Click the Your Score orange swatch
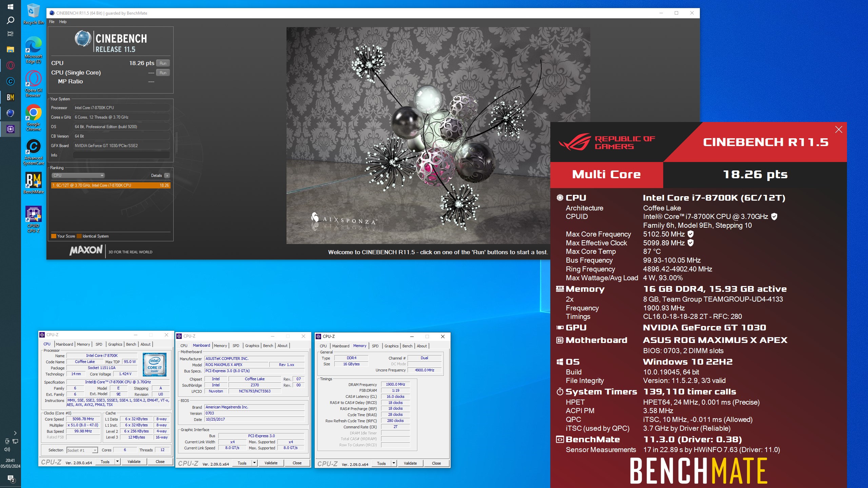This screenshot has width=868, height=488. pos(54,236)
